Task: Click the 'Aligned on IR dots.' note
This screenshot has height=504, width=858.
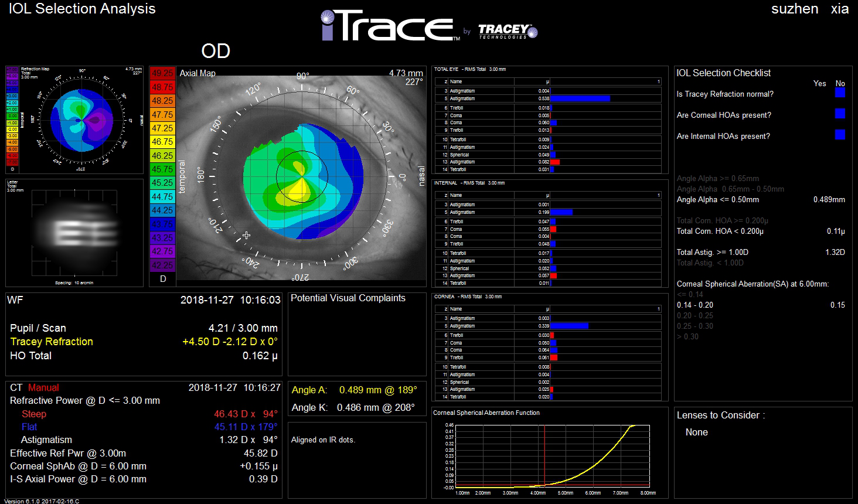Action: tap(324, 440)
